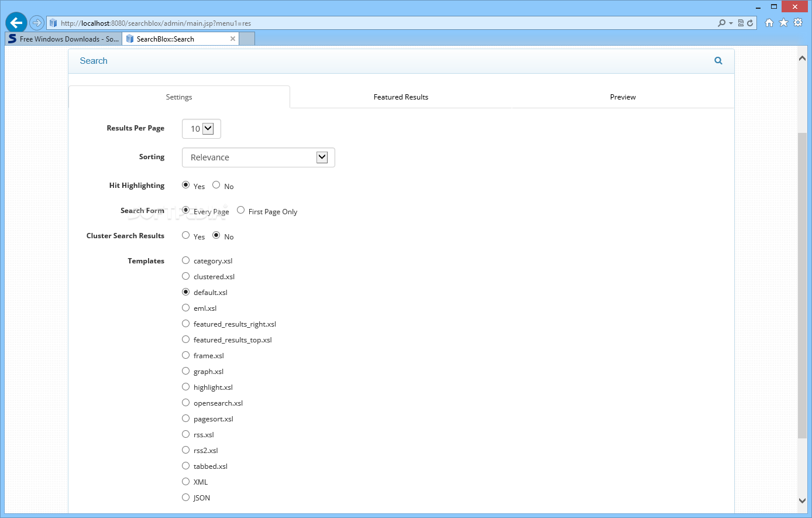The width and height of the screenshot is (812, 518).
Task: Close the SearchBlox::Search browser tab
Action: (233, 39)
